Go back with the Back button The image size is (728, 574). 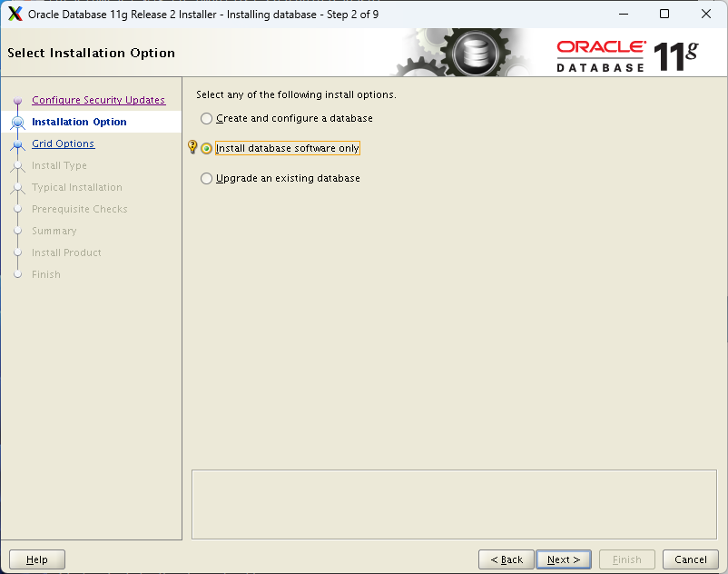(x=507, y=559)
